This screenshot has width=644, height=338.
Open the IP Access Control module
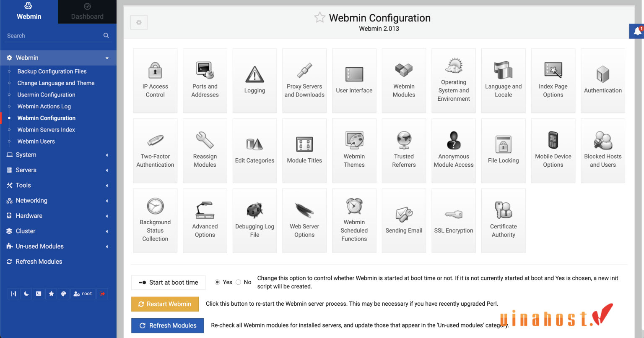click(x=155, y=81)
